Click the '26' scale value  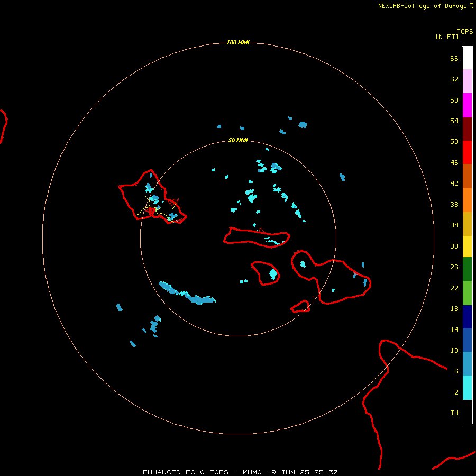(x=454, y=267)
